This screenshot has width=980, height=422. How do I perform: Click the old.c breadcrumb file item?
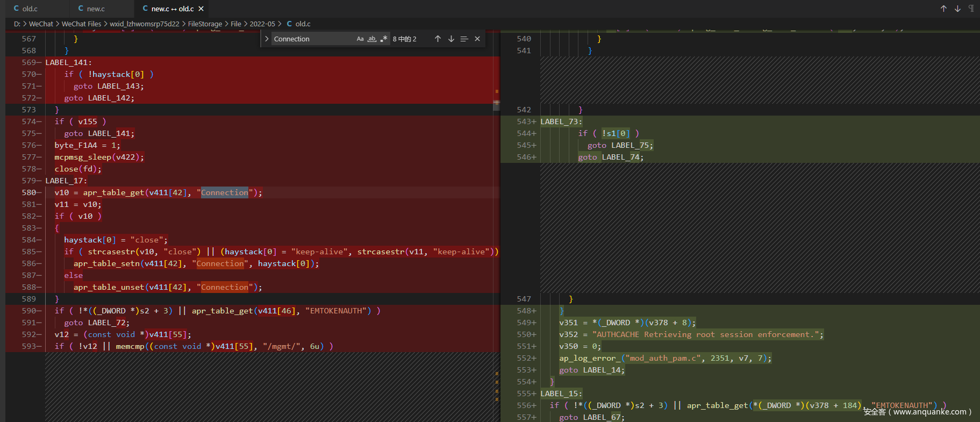tap(303, 24)
